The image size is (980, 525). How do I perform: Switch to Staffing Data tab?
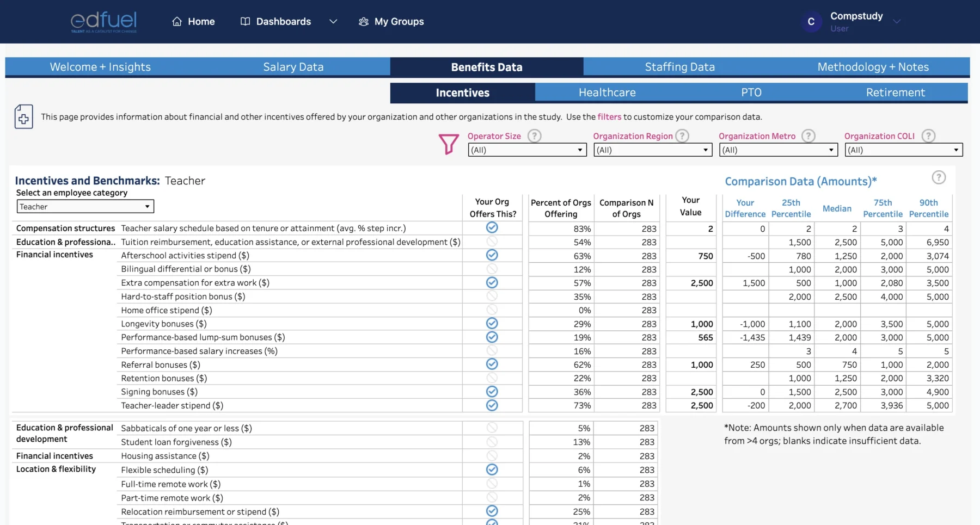tap(680, 67)
